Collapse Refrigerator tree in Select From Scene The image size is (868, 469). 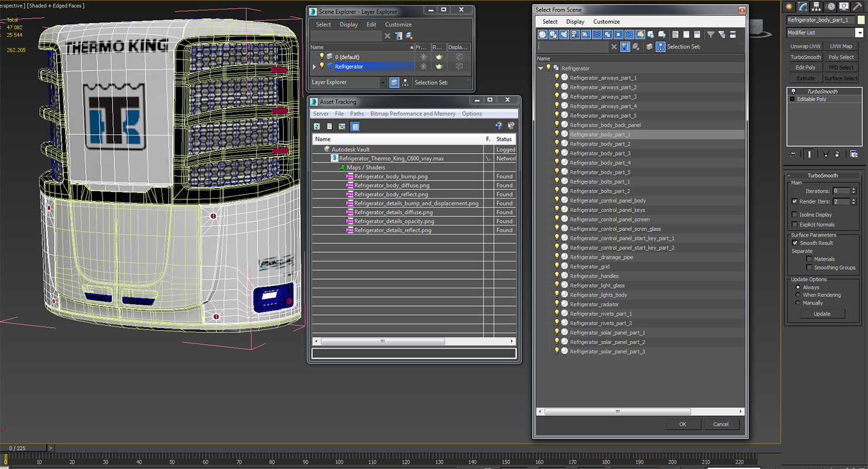point(541,68)
